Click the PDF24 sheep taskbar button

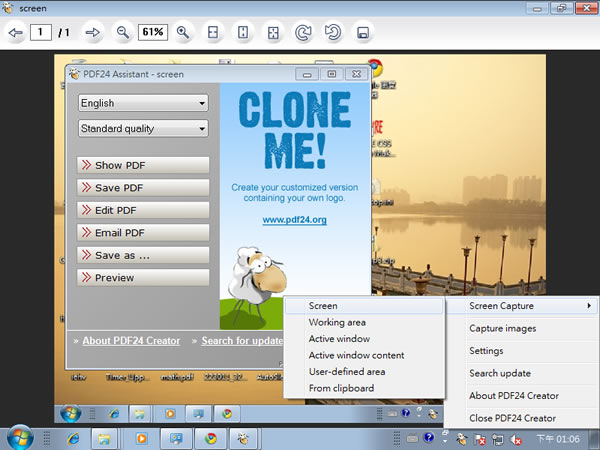pos(243,439)
